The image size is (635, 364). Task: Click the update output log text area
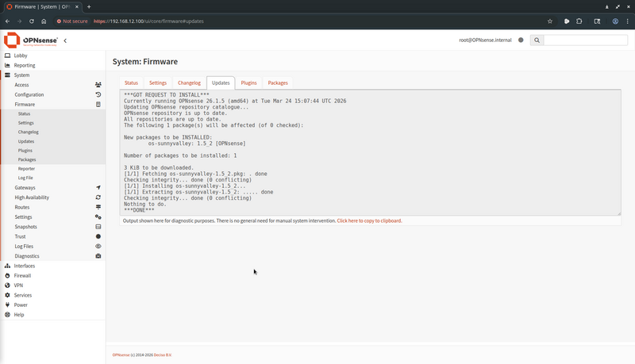[370, 153]
